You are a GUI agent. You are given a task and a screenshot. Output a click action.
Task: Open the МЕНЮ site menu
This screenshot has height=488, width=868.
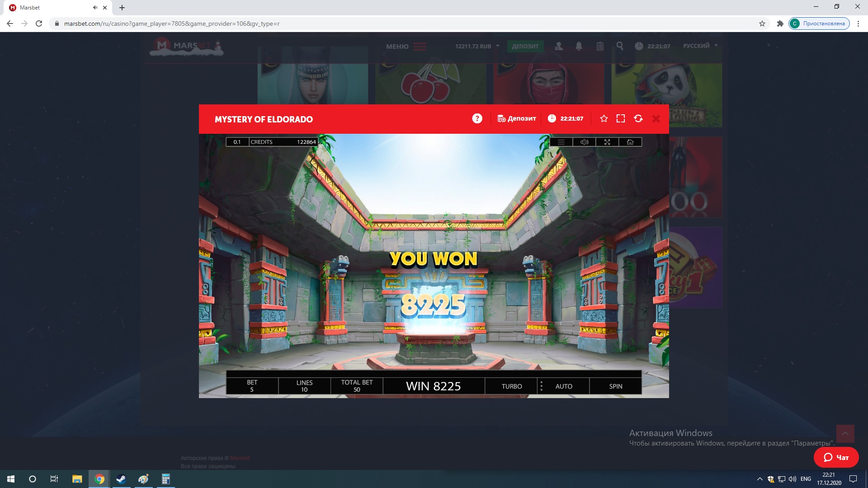(406, 46)
